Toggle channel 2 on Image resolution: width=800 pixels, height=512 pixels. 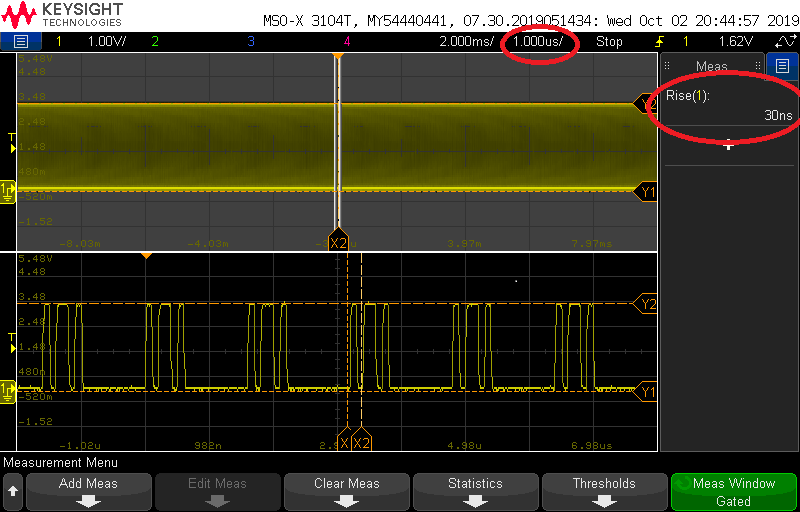coord(154,42)
